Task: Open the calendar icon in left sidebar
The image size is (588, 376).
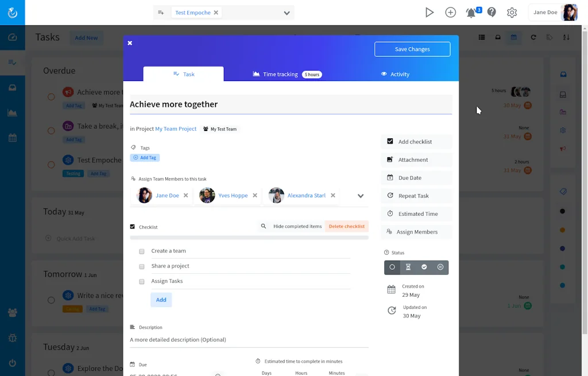Action: [12, 138]
